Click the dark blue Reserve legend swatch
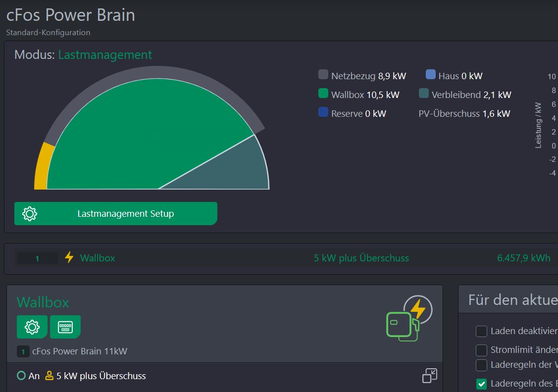558x392 pixels. [323, 112]
